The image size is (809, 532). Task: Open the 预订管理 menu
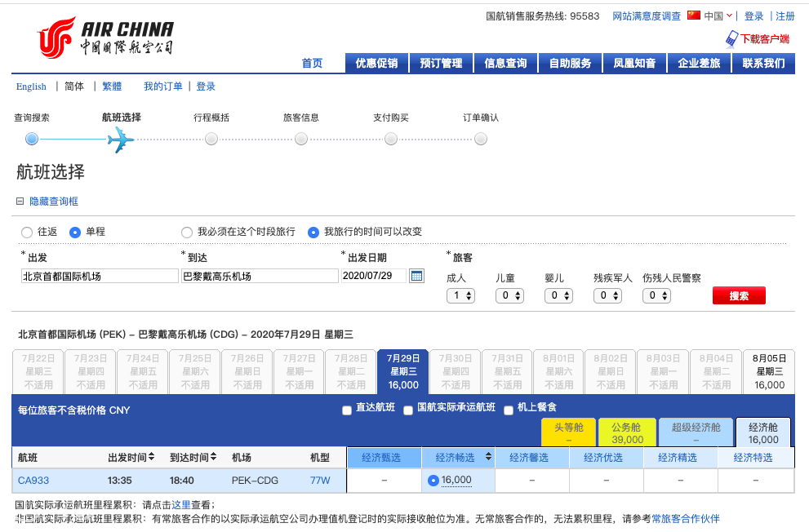pos(441,64)
